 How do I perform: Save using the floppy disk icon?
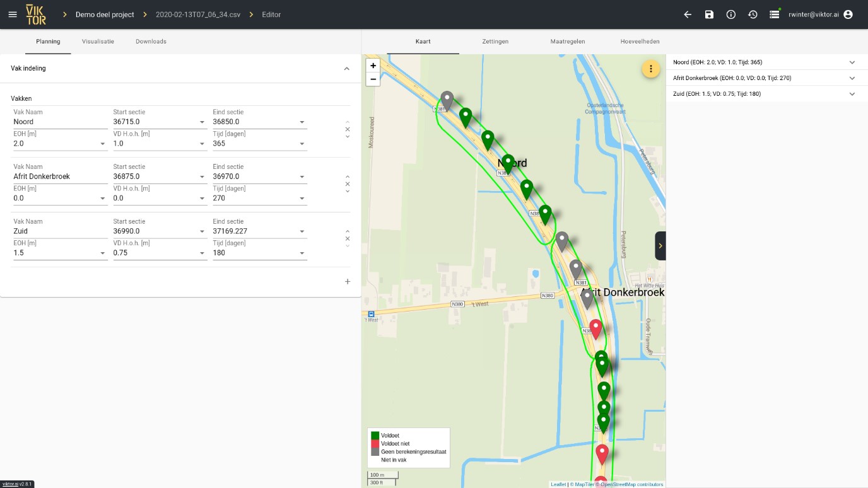pyautogui.click(x=709, y=15)
